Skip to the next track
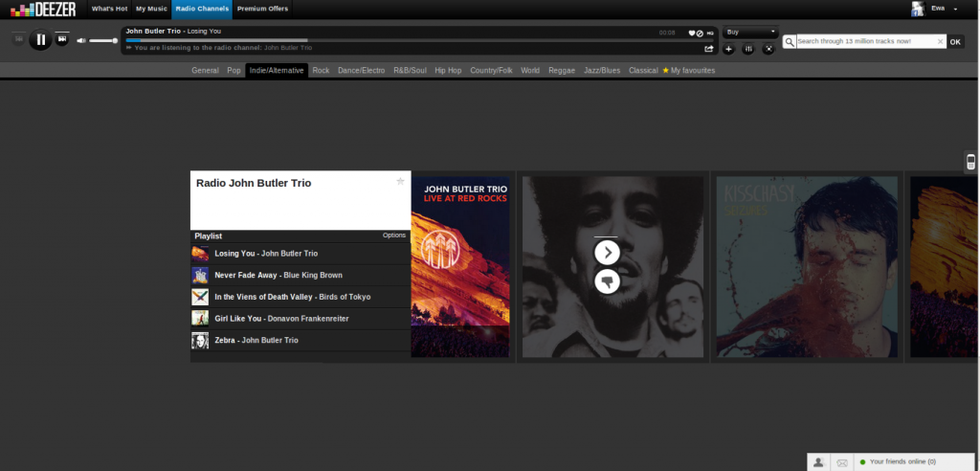 coord(62,39)
